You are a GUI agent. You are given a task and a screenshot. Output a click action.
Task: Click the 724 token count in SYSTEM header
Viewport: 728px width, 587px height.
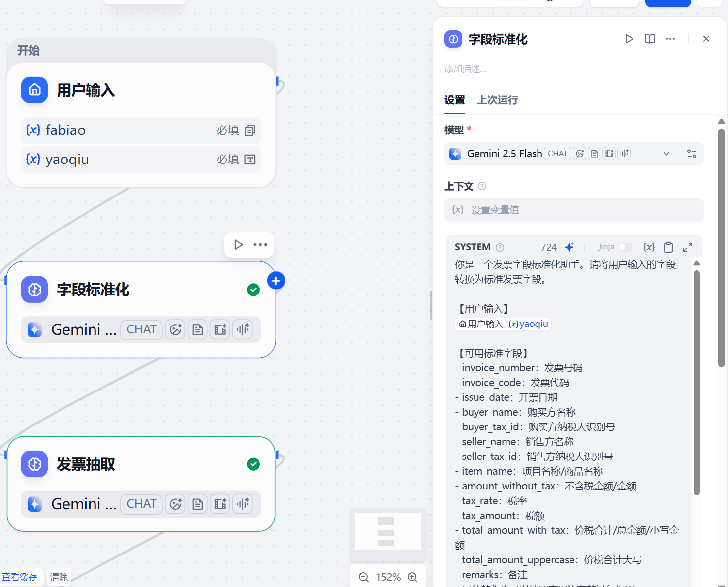click(549, 247)
